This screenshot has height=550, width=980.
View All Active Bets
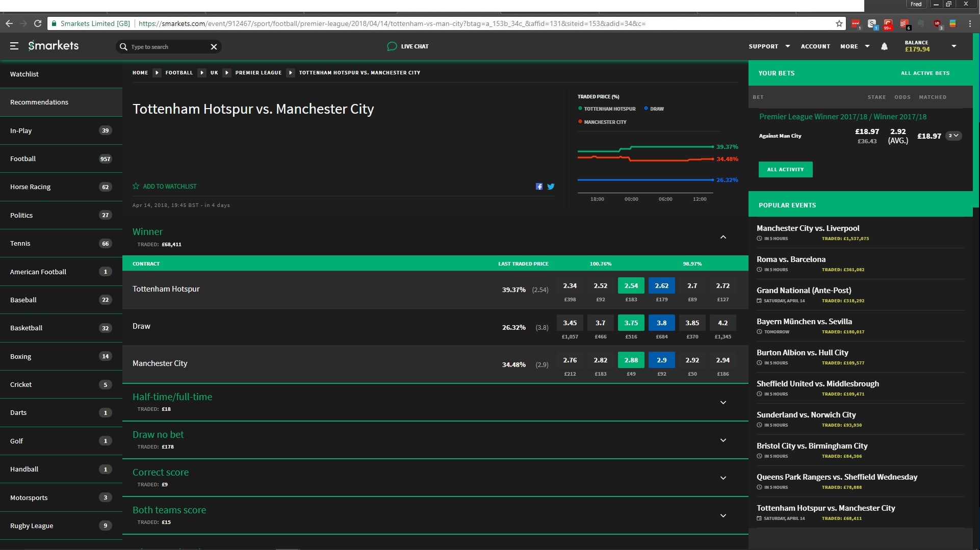click(925, 73)
